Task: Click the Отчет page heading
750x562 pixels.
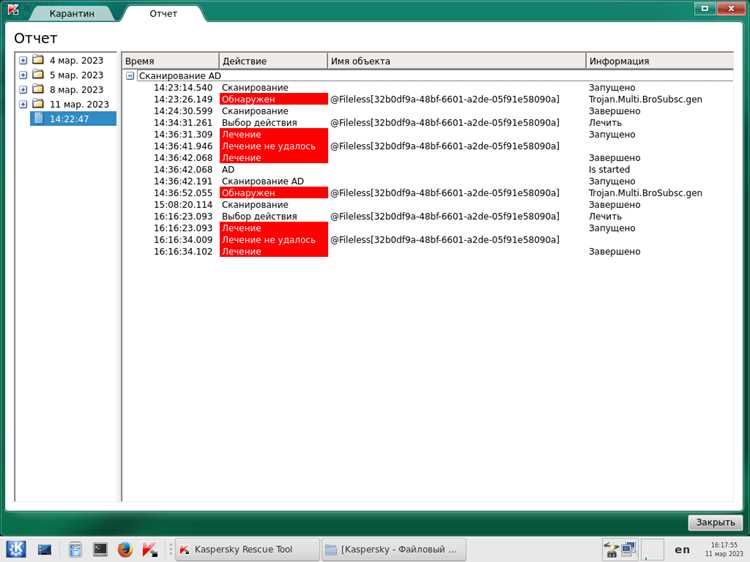Action: click(x=35, y=38)
